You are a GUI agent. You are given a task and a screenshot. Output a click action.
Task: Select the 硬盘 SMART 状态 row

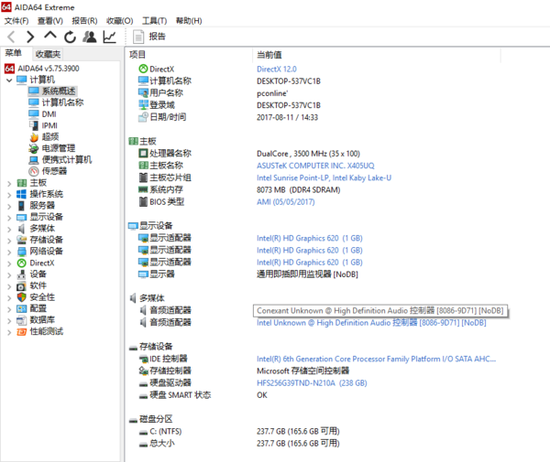coord(180,395)
